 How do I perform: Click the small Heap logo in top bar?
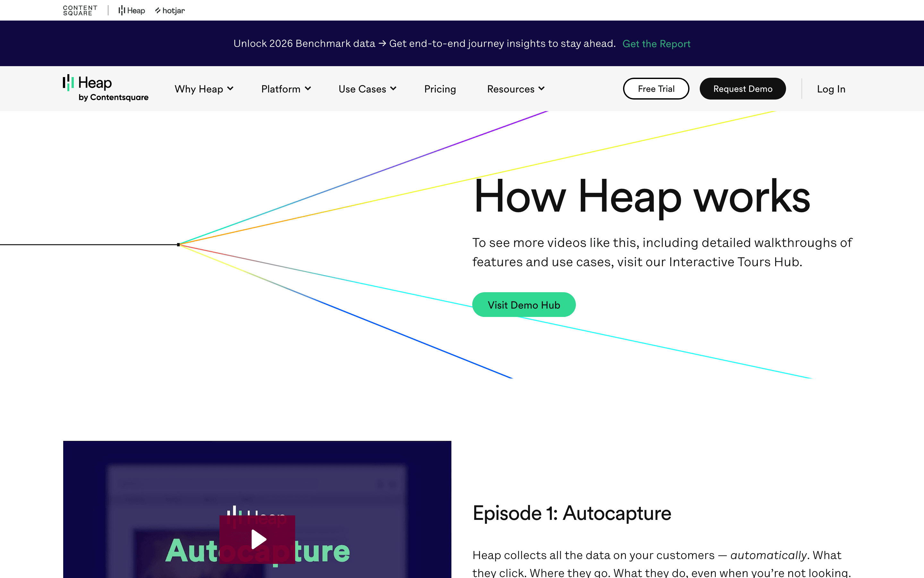[132, 10]
